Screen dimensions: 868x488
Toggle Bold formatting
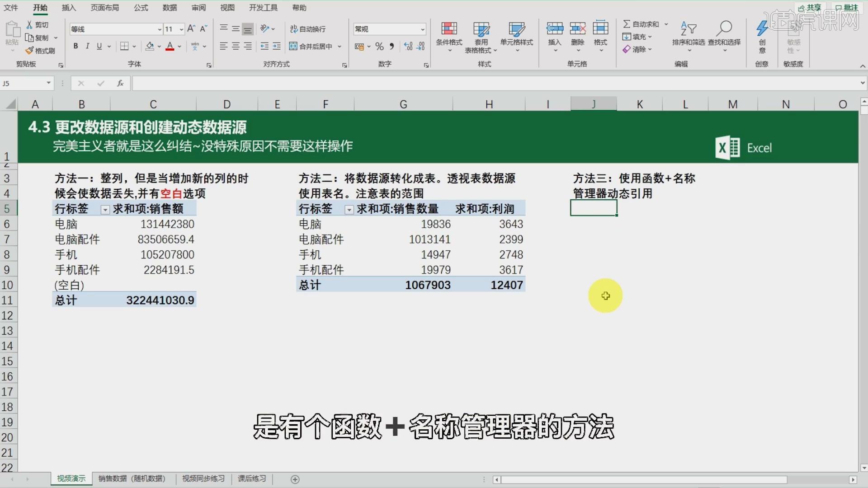75,46
